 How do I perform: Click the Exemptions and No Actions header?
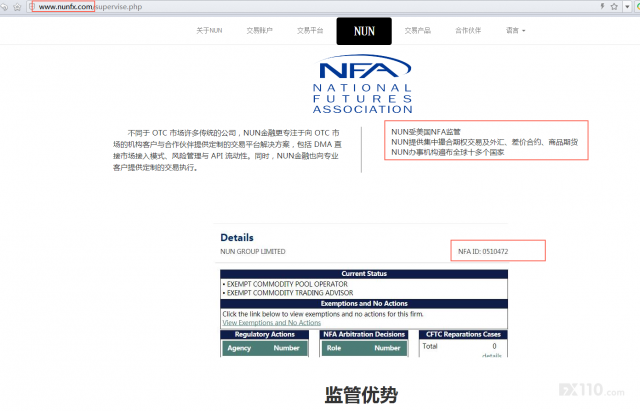tap(364, 304)
